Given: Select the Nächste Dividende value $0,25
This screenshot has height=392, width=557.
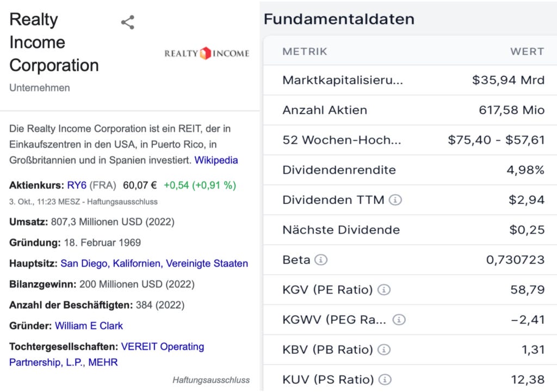Looking at the screenshot, I should point(527,230).
